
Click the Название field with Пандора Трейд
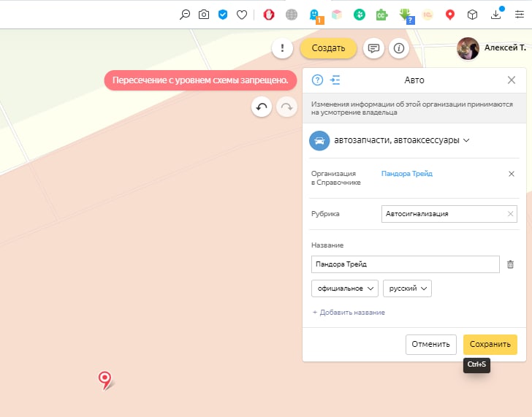(405, 264)
